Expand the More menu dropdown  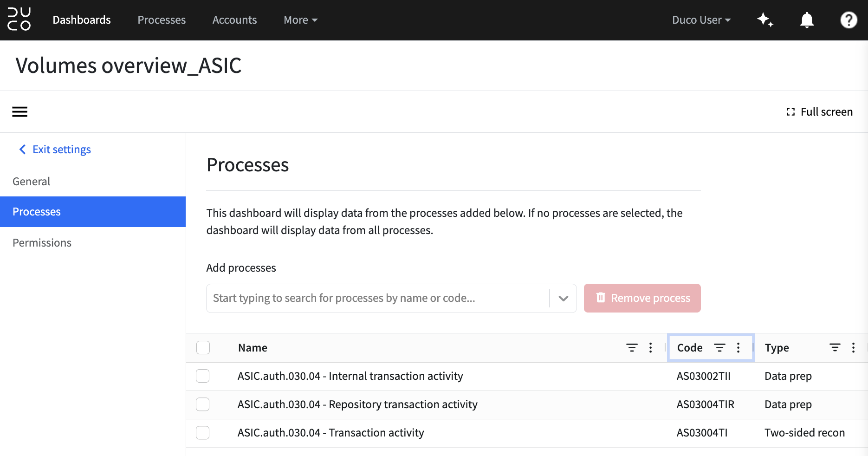pyautogui.click(x=300, y=20)
